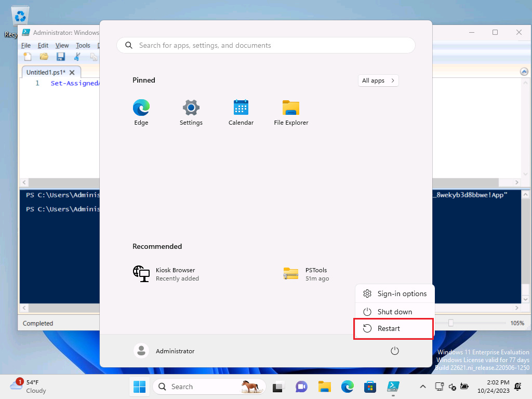Viewport: 532px width, 399px height.
Task: Expand the All apps list
Action: pos(378,81)
